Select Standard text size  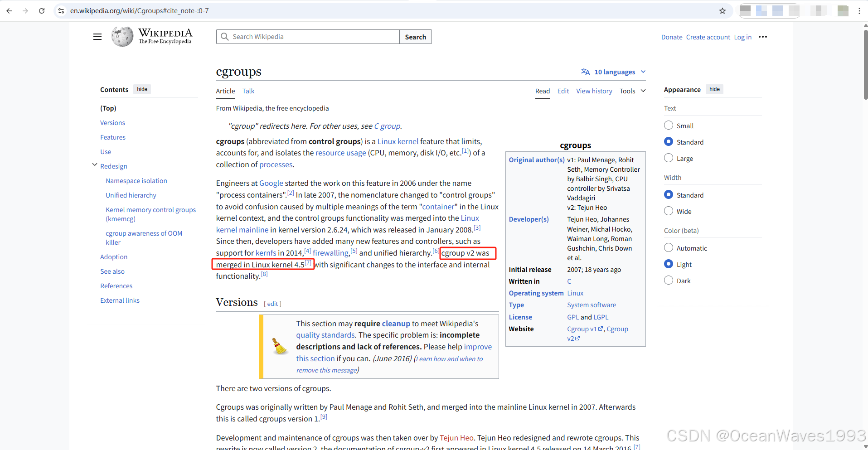tap(669, 141)
